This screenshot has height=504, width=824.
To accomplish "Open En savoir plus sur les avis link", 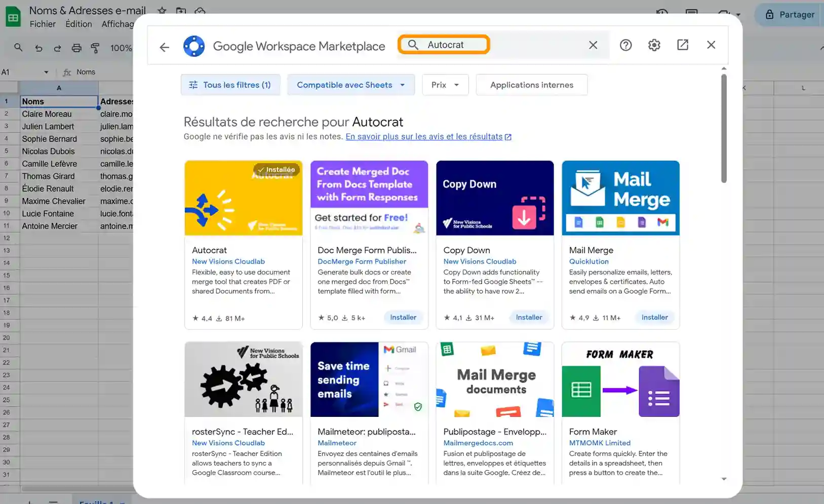I will (x=428, y=137).
